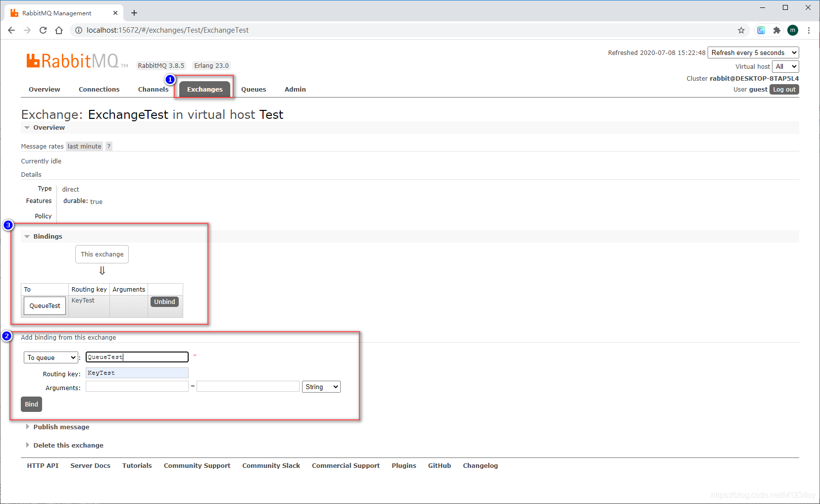The width and height of the screenshot is (820, 504).
Task: Go back with the browser back arrow
Action: click(x=11, y=30)
